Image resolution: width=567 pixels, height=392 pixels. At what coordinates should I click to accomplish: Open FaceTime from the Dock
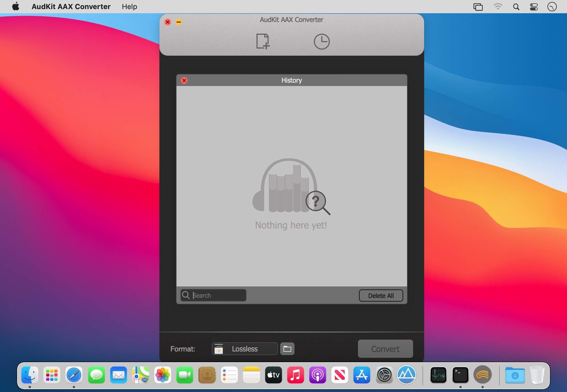[x=185, y=375]
